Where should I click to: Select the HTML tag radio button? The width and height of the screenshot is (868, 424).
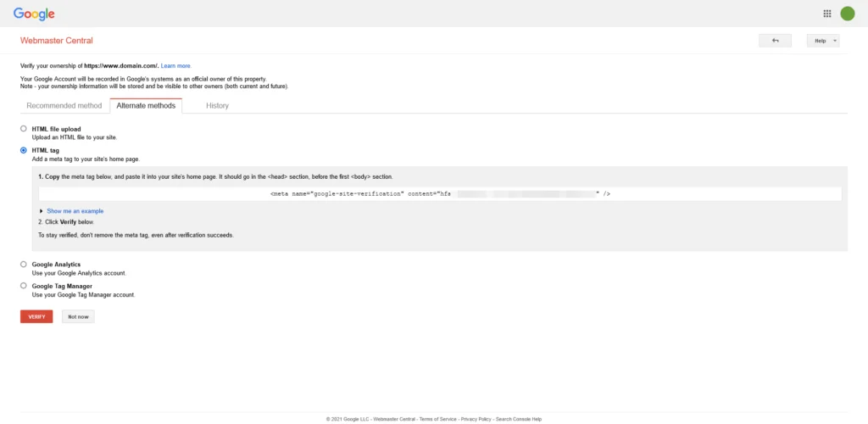tap(23, 150)
